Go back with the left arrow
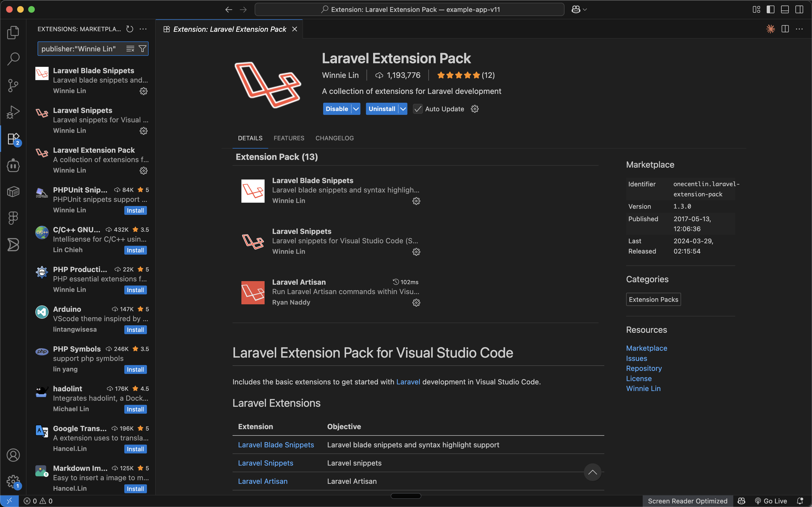Screen dimensions: 812x507 tap(229, 10)
